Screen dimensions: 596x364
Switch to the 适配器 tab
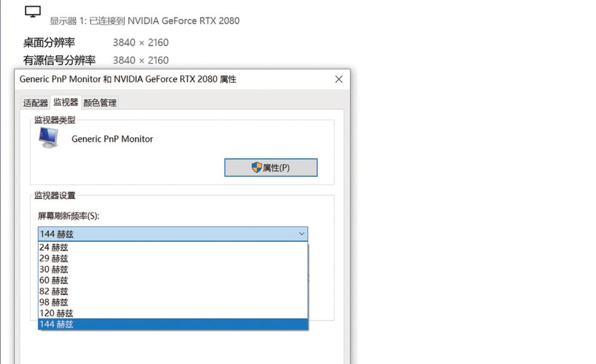pyautogui.click(x=35, y=103)
